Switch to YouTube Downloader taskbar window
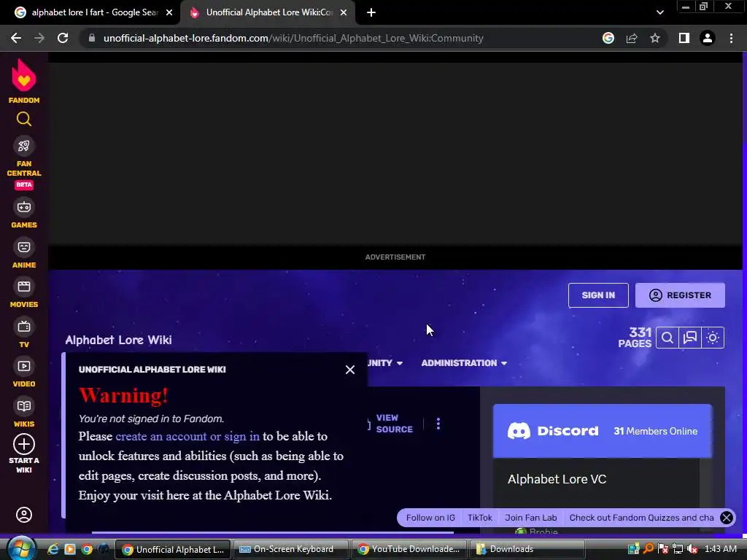Image resolution: width=747 pixels, height=560 pixels. [409, 549]
